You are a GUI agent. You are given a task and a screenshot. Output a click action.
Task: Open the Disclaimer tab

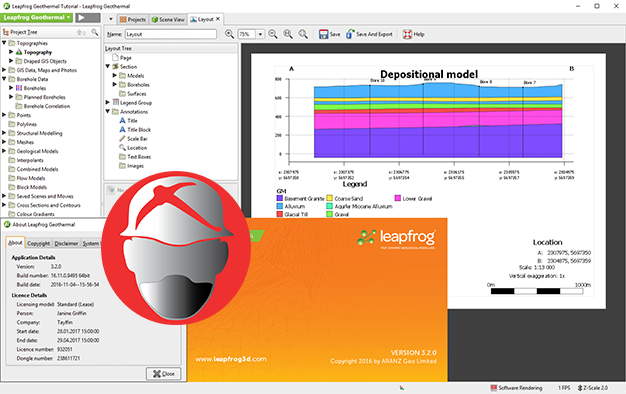click(x=66, y=243)
